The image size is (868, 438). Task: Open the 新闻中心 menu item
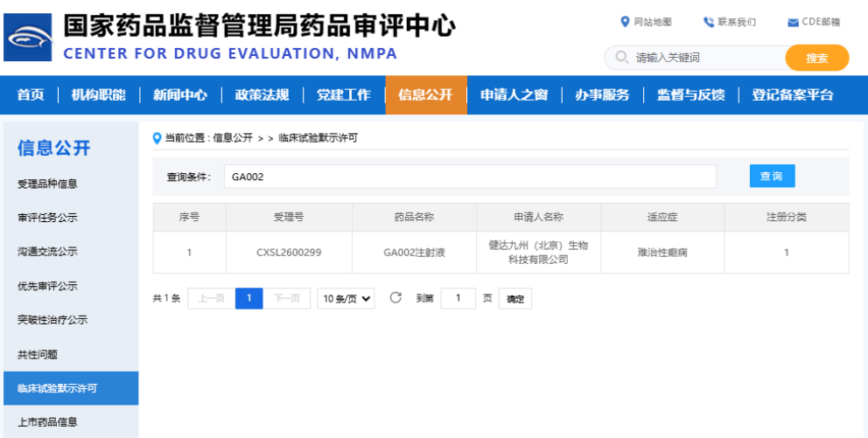[x=180, y=95]
